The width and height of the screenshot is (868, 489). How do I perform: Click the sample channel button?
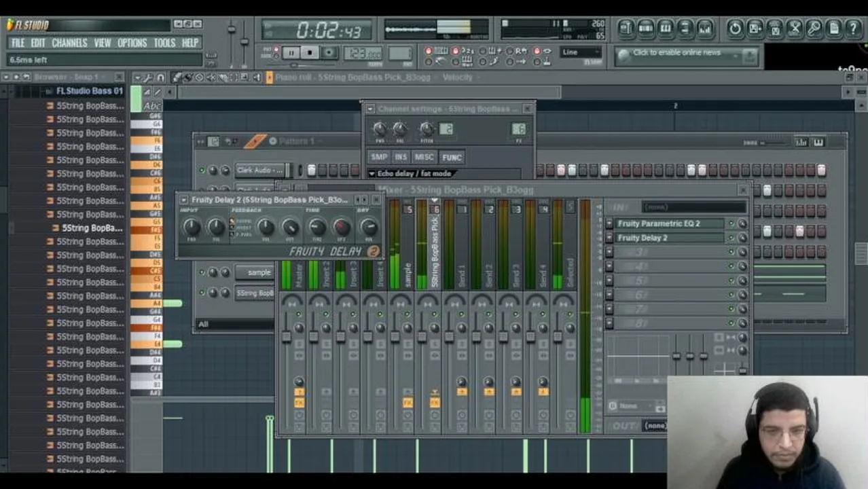click(255, 272)
